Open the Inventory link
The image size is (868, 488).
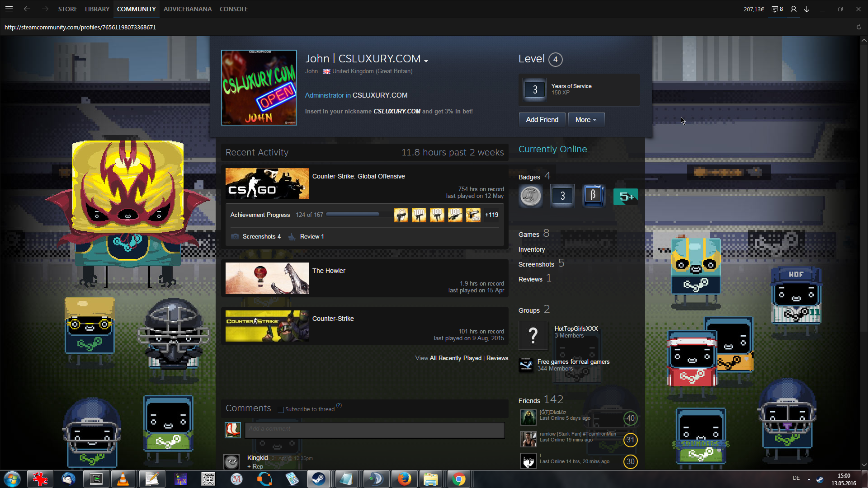pos(532,249)
